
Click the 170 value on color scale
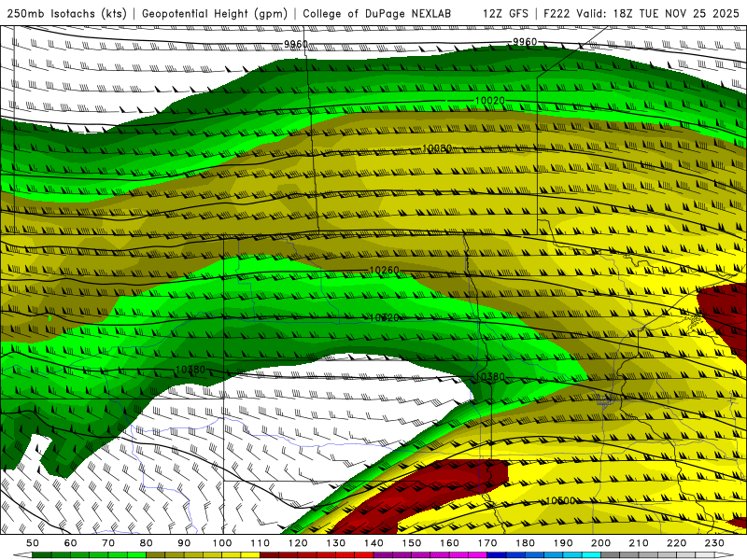click(486, 543)
